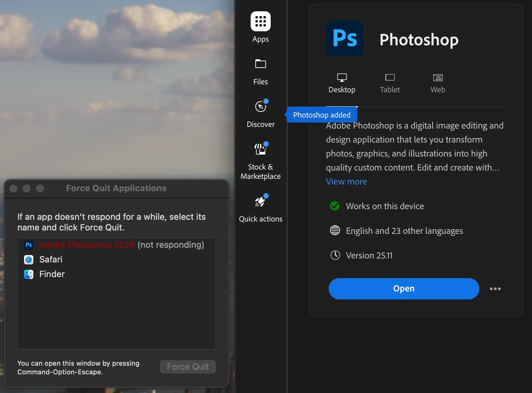Open the Apps grid icon in sidebar
Image resolution: width=532 pixels, height=393 pixels.
coord(261,21)
